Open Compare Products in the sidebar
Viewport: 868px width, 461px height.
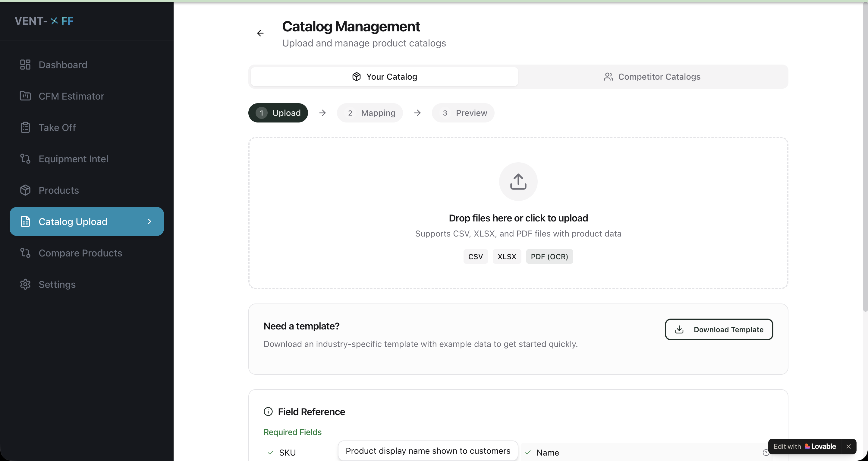[x=80, y=253]
